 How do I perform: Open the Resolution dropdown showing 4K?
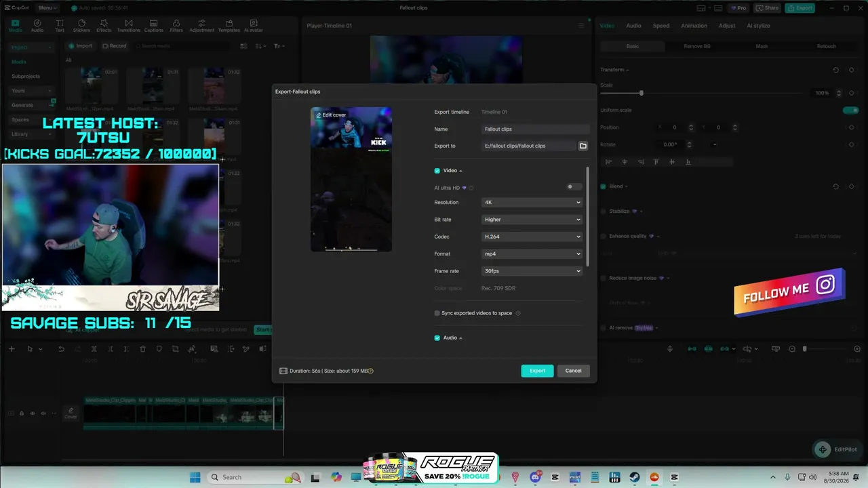532,203
